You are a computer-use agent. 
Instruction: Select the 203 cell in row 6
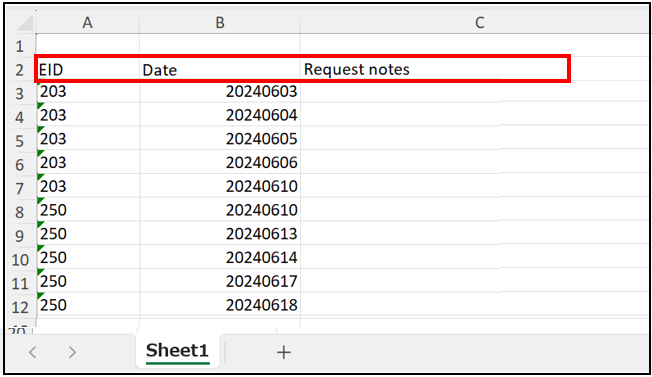(x=88, y=163)
